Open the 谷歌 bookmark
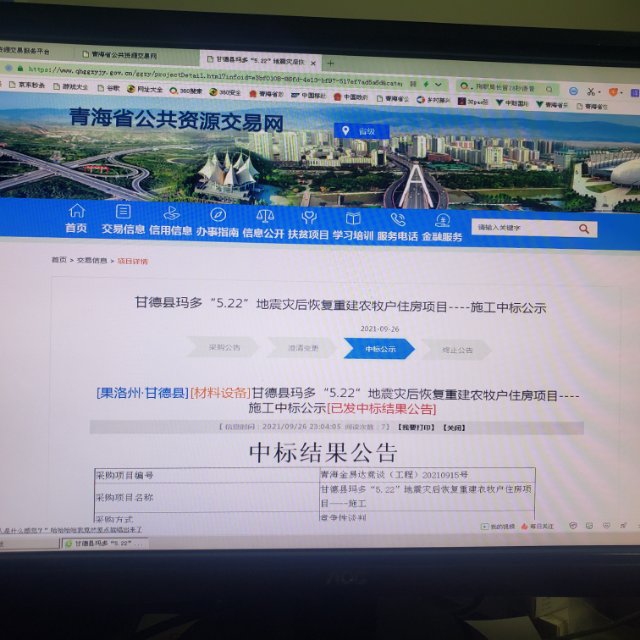Viewport: 640px width, 640px height. tap(109, 88)
